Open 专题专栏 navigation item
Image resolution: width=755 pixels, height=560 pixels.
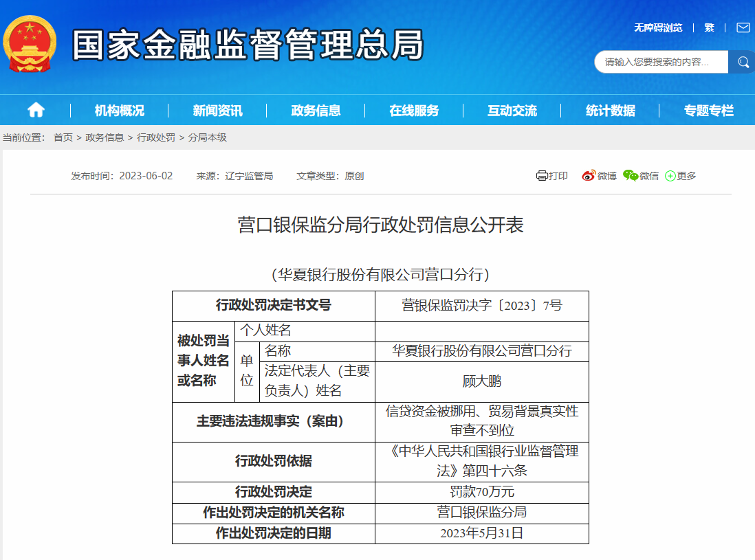coord(708,111)
